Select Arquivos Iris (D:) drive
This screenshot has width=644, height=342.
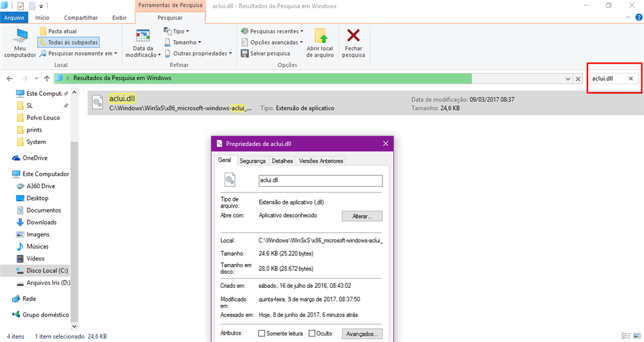(43, 282)
